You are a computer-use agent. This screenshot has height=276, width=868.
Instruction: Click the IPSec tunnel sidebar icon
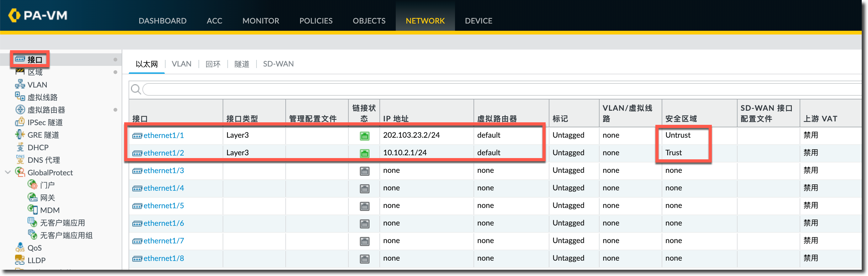pos(20,122)
